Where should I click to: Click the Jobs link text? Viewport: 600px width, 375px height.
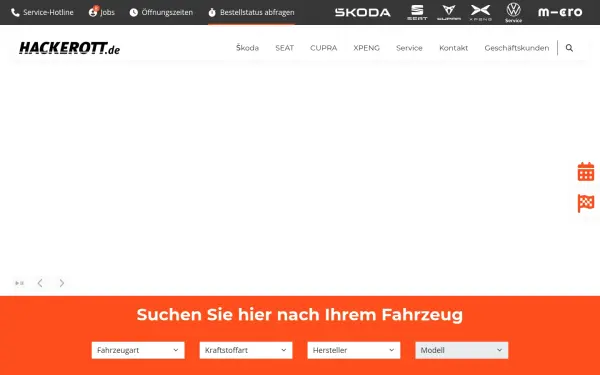pos(108,12)
